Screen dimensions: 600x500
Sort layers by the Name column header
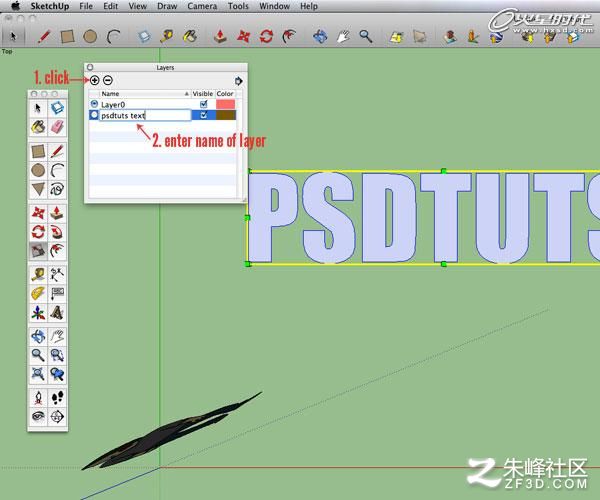(145, 94)
